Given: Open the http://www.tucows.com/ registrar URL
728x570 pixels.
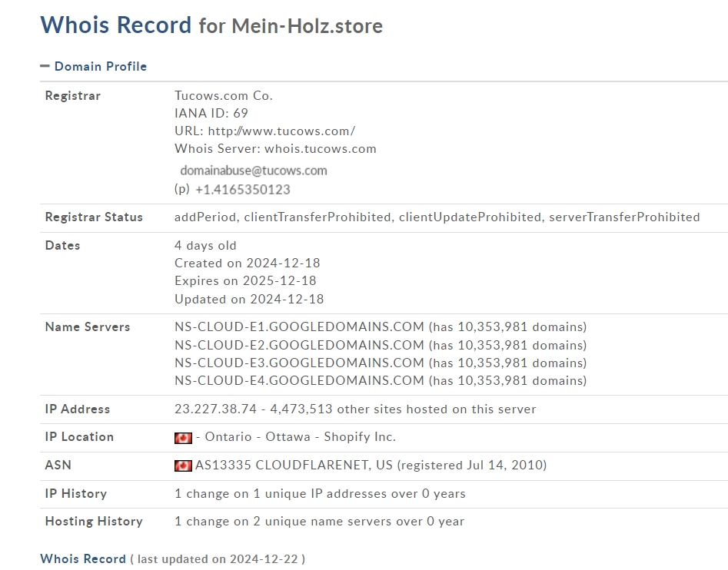Looking at the screenshot, I should point(281,131).
